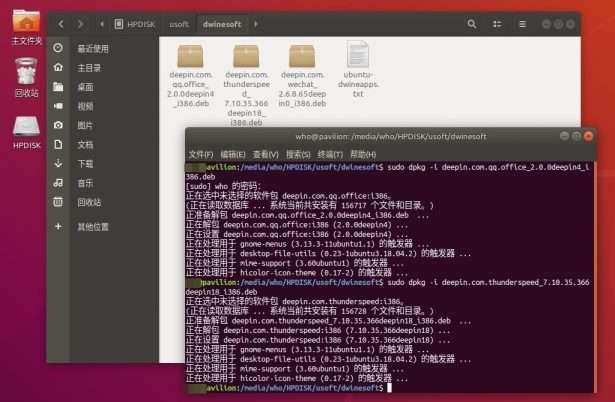Click the left path-scroll arrow before HPDISK
615x402 pixels.
(x=102, y=24)
